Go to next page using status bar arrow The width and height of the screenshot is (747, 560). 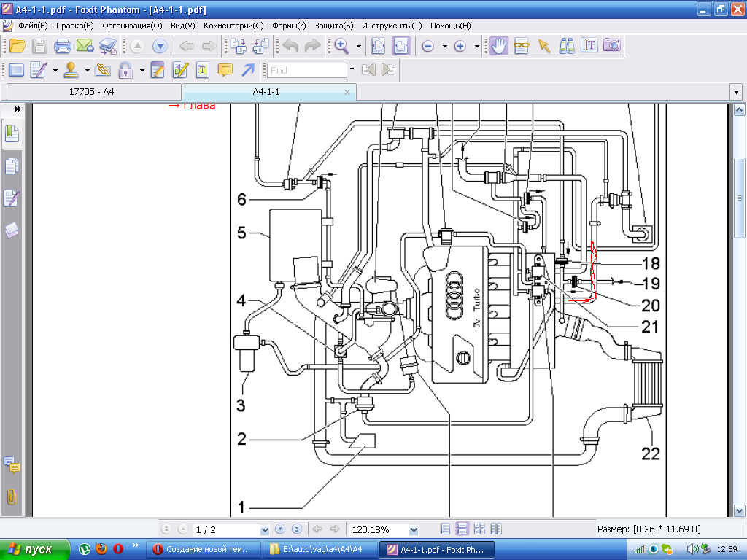click(x=280, y=529)
